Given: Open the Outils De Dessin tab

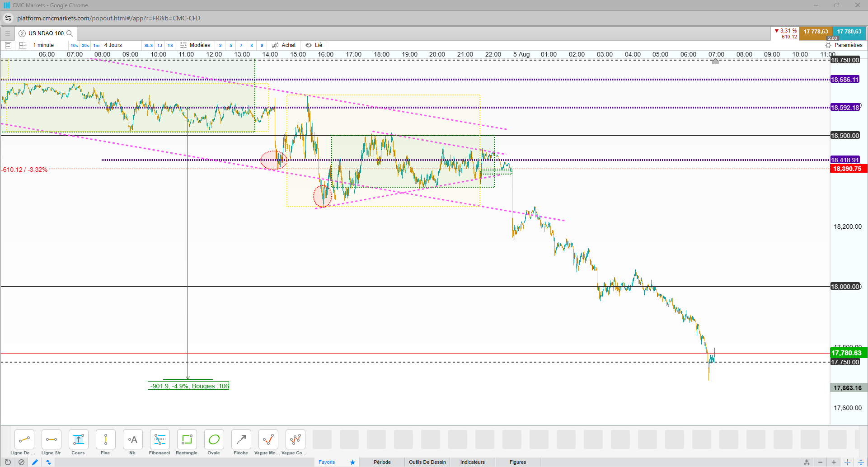Looking at the screenshot, I should pos(427,462).
